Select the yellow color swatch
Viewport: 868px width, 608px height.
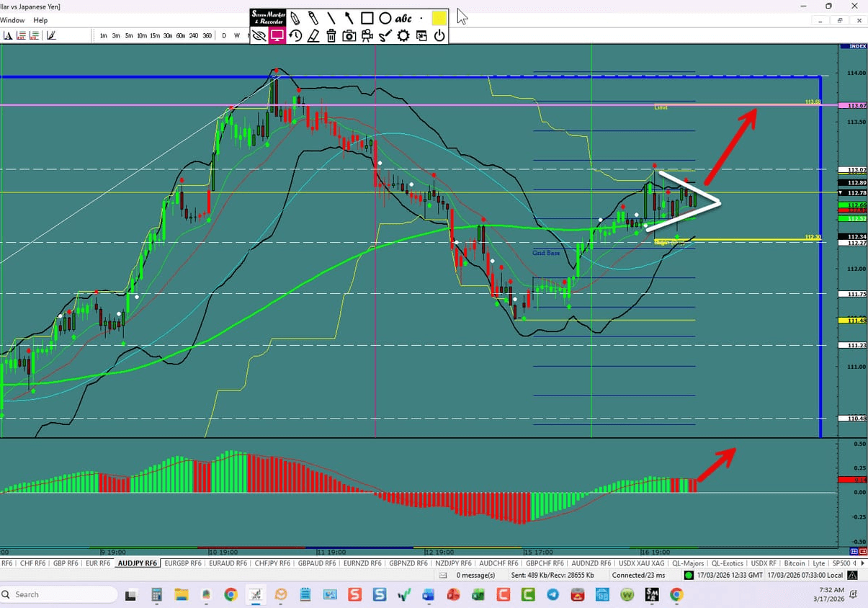click(439, 18)
